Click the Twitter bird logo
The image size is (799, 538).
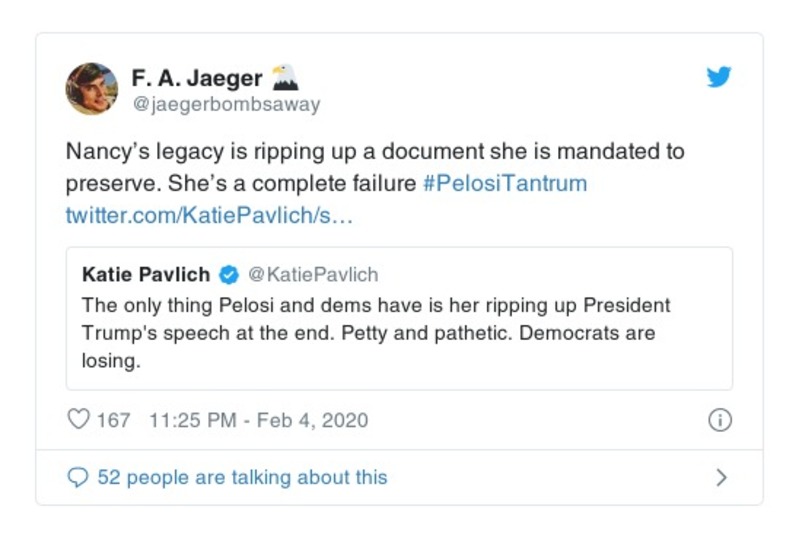718,77
